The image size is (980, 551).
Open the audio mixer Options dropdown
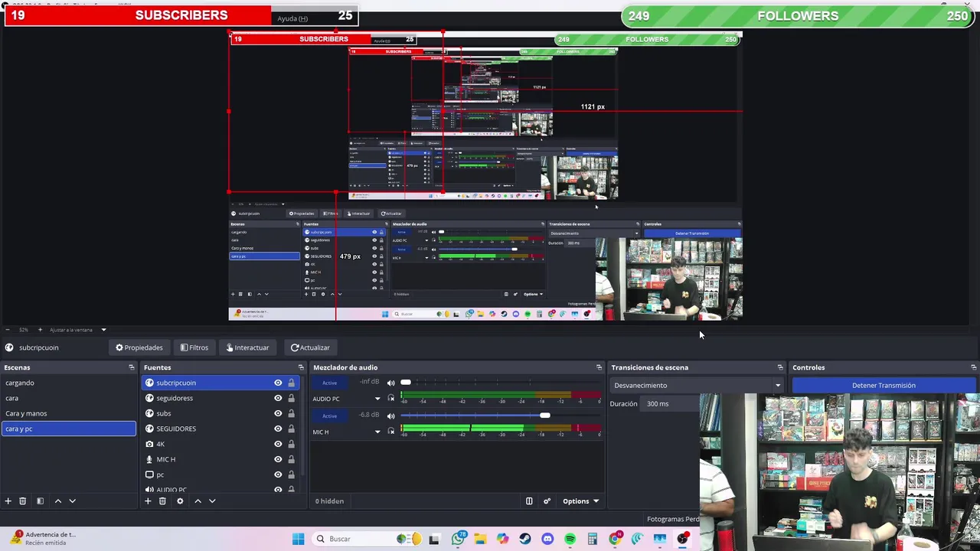[580, 501]
